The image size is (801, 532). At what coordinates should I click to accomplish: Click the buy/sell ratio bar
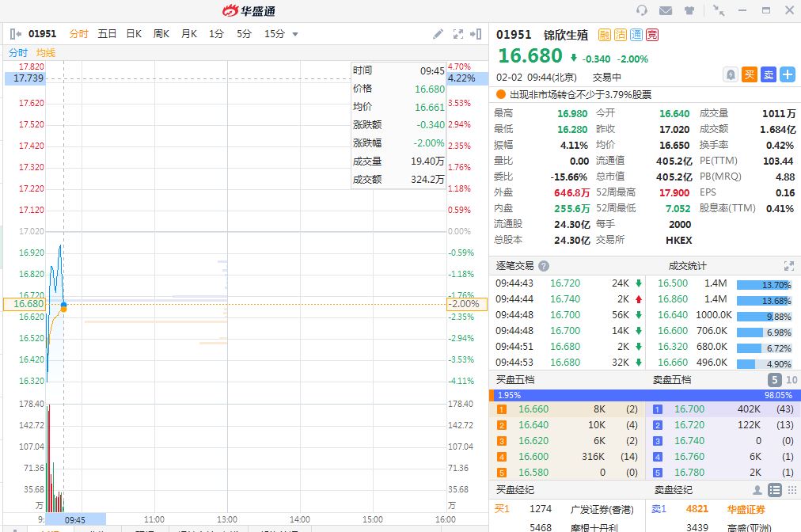[x=644, y=395]
